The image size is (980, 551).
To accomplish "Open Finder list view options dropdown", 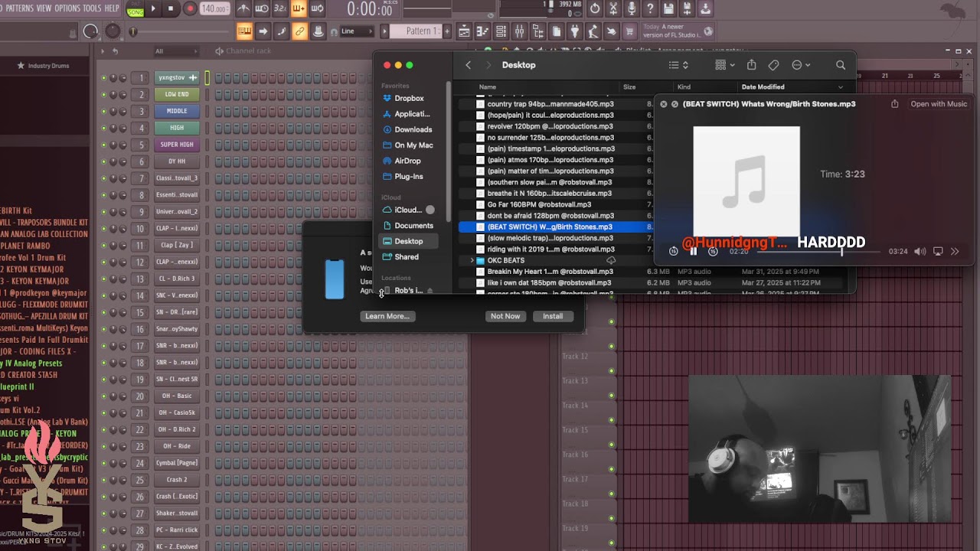I will 678,65.
